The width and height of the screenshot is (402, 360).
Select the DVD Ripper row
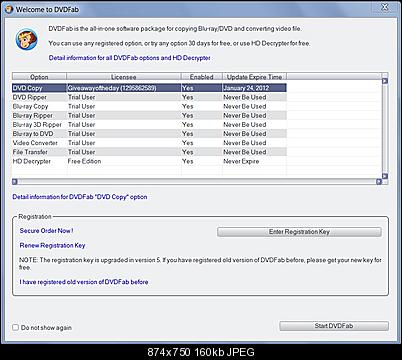point(149,97)
